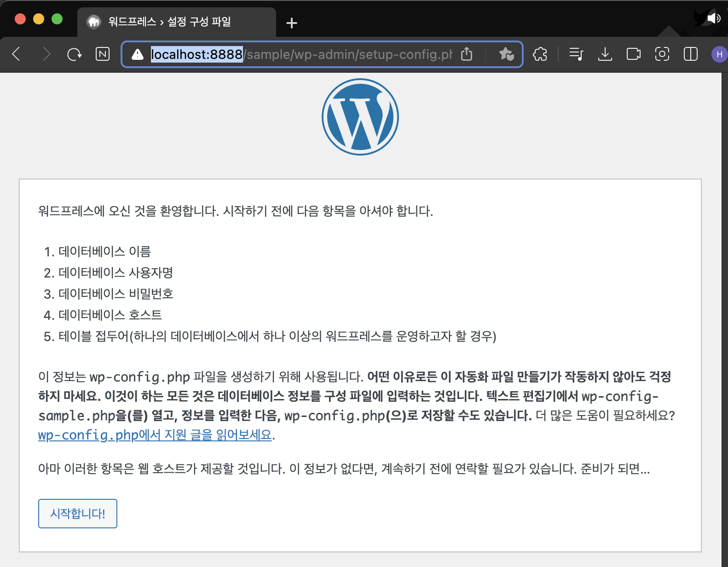
Task: Select the 워드프레스 설정 구성 파일 tab
Action: (x=177, y=22)
